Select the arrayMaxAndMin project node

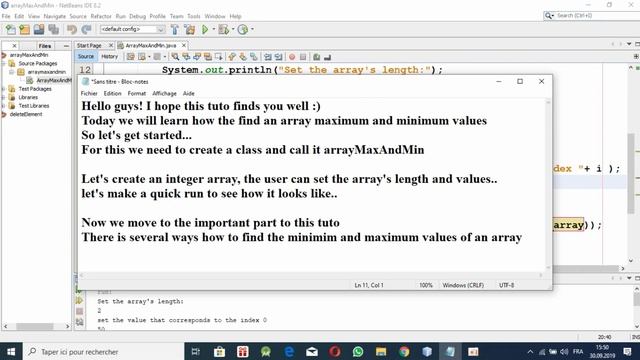(28, 55)
